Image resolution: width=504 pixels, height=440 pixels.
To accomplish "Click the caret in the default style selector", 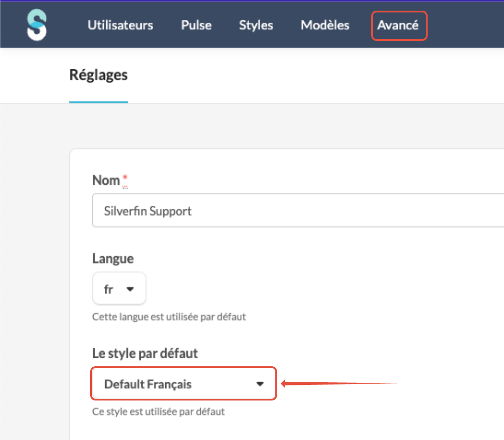I will pos(260,384).
